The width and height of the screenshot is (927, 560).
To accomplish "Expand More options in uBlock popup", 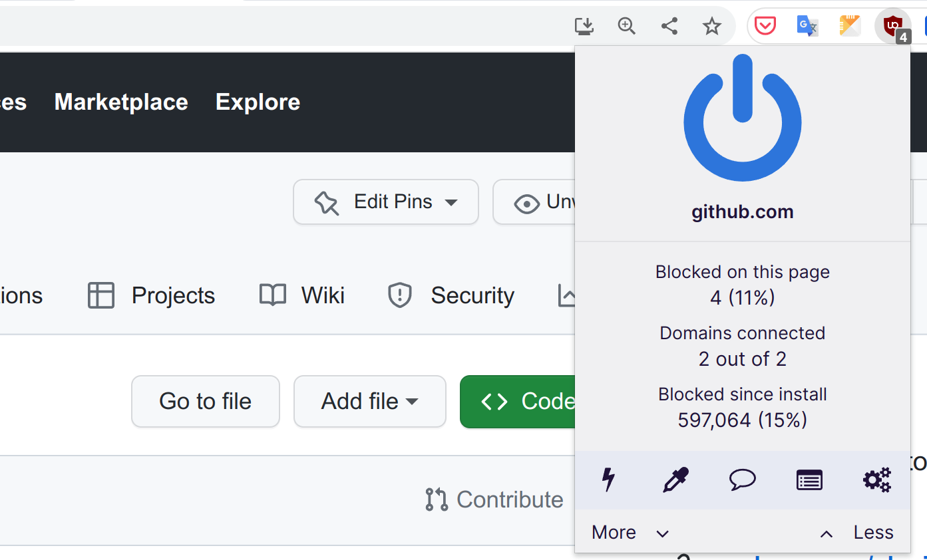I will pos(630,533).
